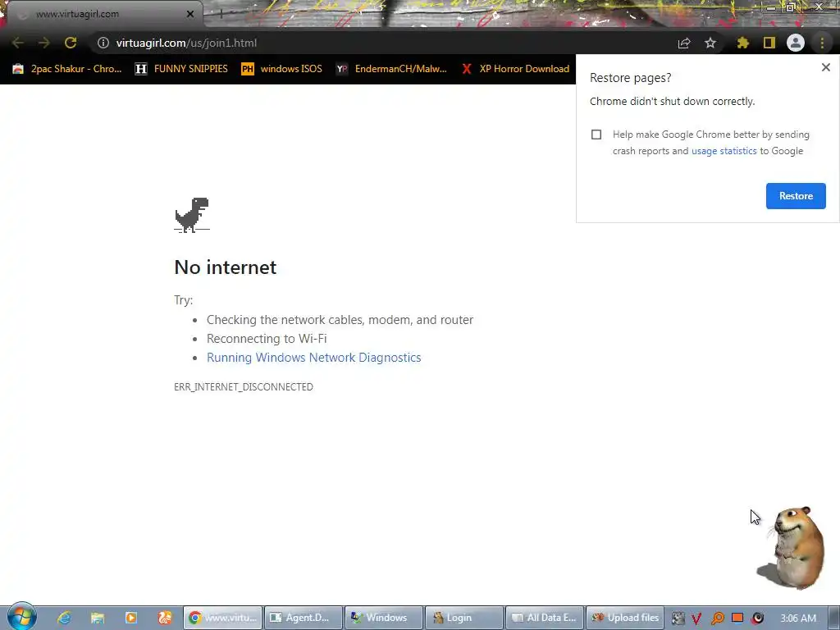Click the 3:06 AM clock
Screen dimensions: 840x630
(x=798, y=619)
